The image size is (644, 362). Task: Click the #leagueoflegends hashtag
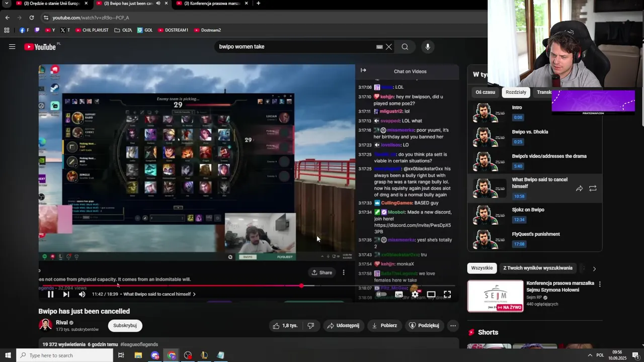(x=139, y=344)
